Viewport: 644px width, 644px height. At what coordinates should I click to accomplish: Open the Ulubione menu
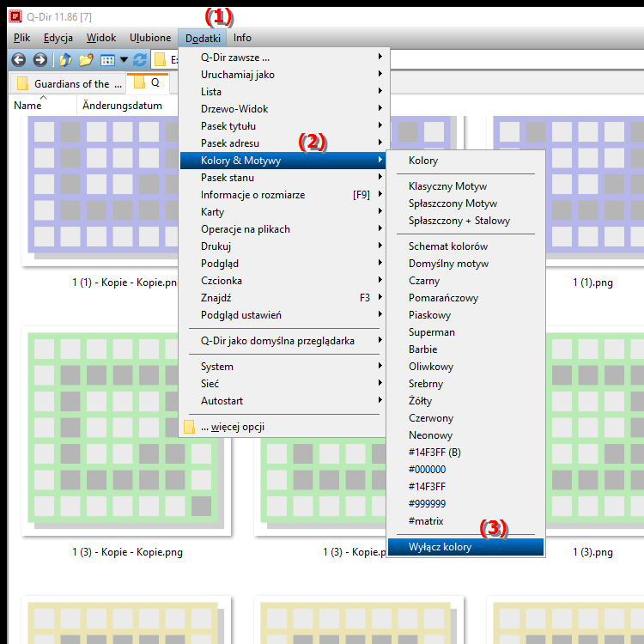[x=150, y=38]
